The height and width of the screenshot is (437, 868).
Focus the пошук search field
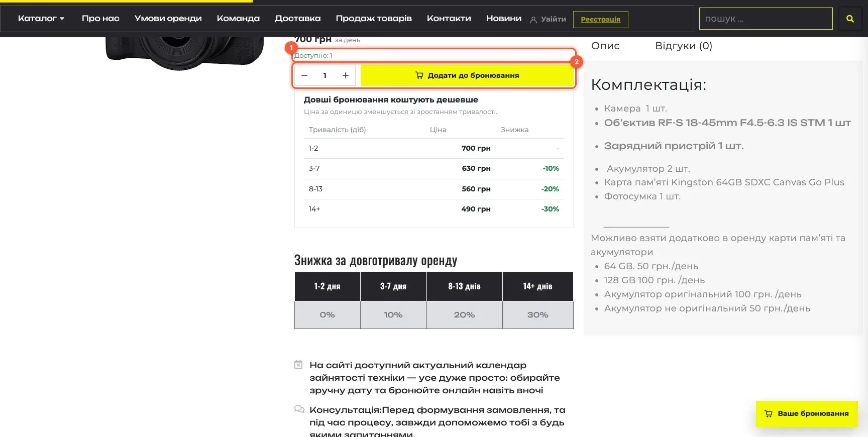pyautogui.click(x=766, y=19)
